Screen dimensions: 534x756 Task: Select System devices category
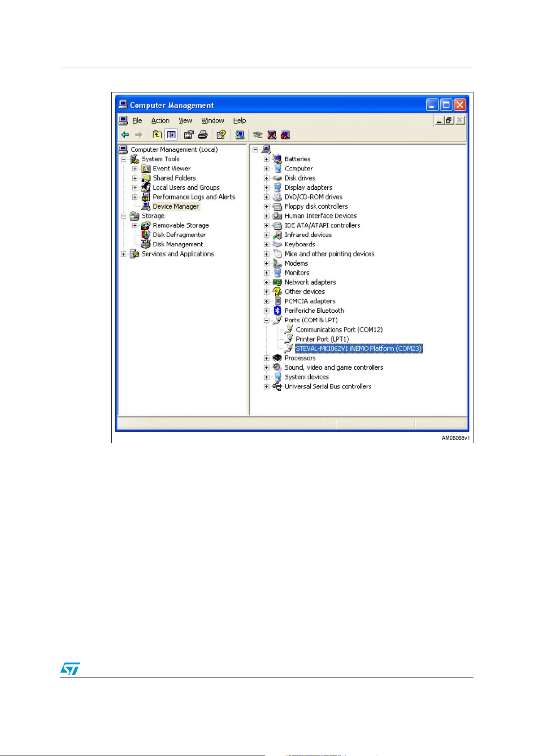307,377
